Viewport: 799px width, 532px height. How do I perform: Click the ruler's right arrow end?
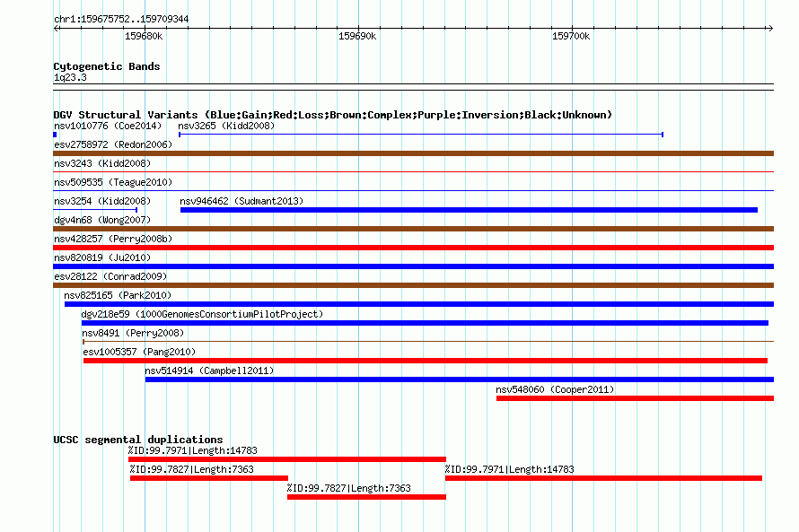770,28
